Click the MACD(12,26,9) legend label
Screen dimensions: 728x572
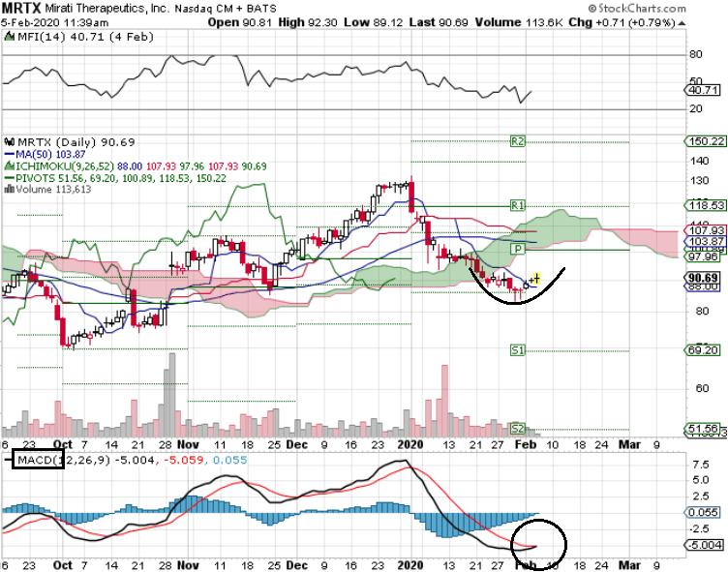[x=64, y=460]
